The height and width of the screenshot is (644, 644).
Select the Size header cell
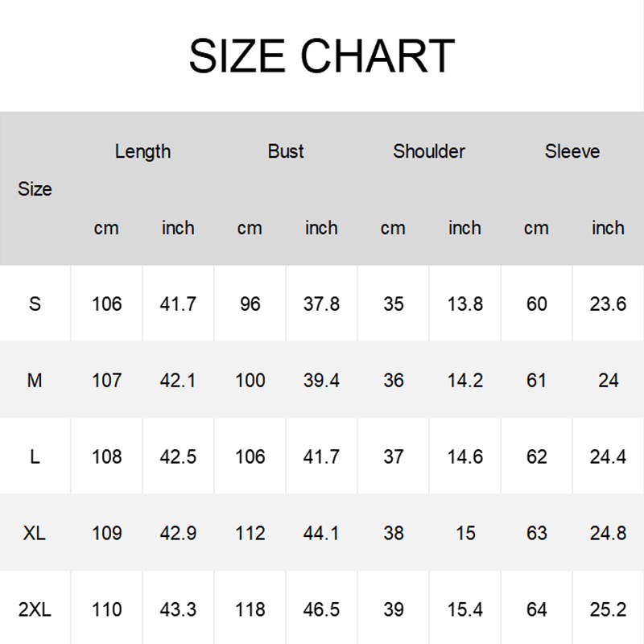[x=35, y=189]
